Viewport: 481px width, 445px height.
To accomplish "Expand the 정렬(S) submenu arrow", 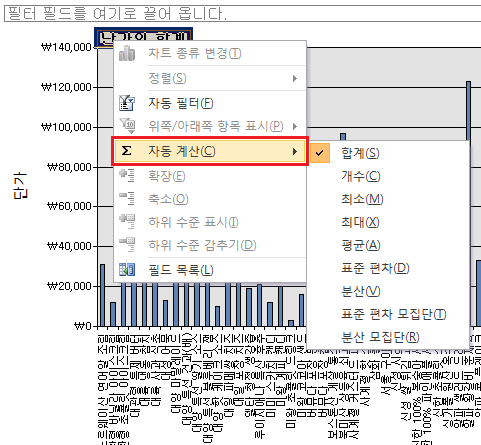I will [295, 78].
